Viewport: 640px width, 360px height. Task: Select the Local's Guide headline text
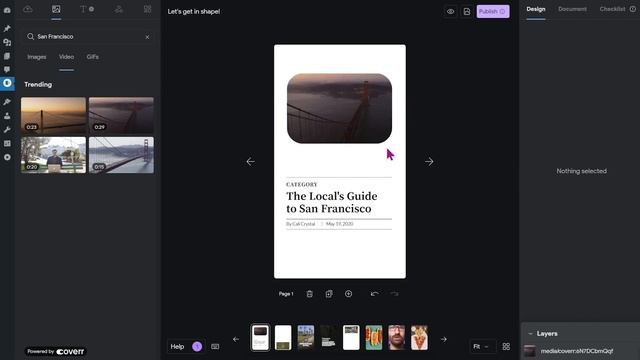pos(331,202)
